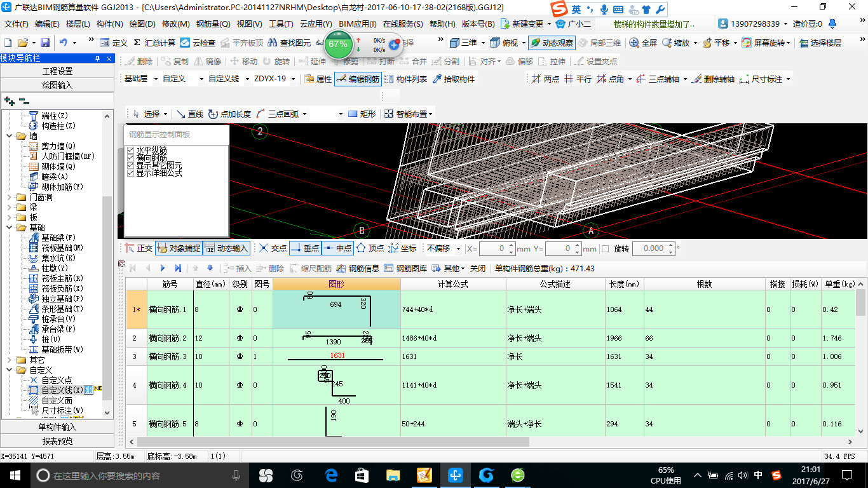The image size is (868, 488).
Task: Toggle 横向钢筋 checkbox
Action: click(131, 158)
